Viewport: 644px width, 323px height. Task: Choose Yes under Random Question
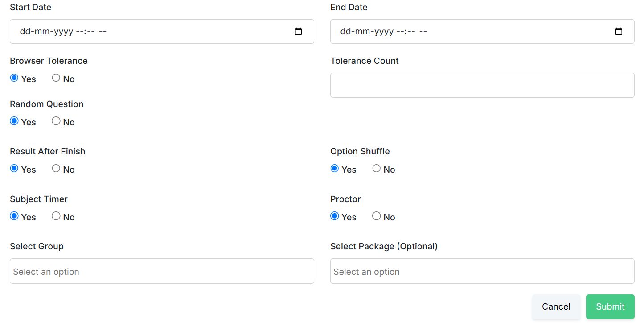click(x=14, y=121)
